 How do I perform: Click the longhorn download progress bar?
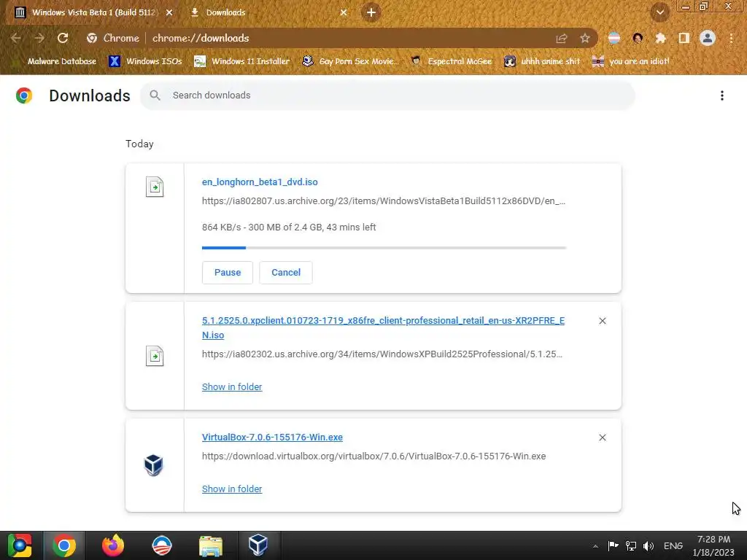(384, 248)
